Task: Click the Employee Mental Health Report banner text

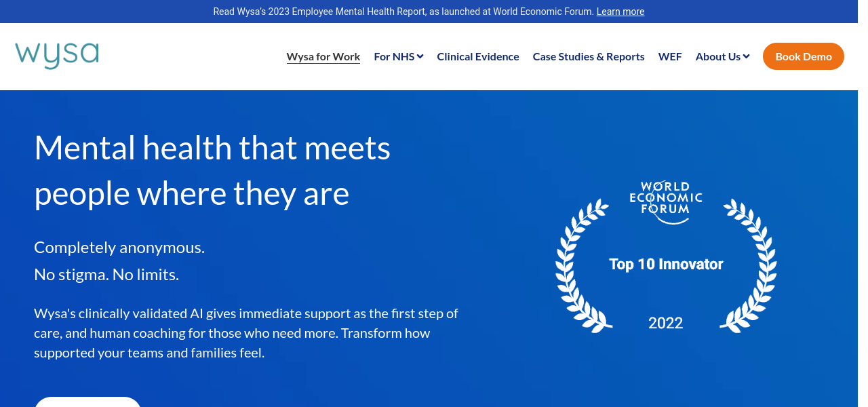Action: click(x=403, y=12)
